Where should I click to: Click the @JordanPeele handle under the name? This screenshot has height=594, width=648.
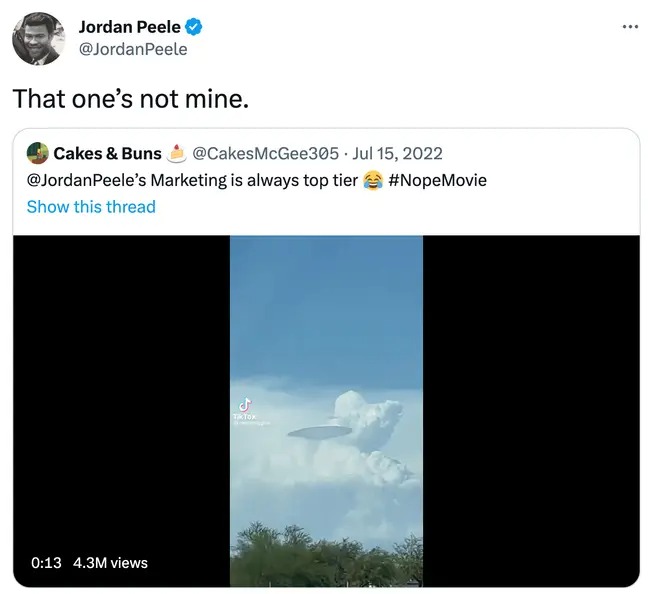132,49
